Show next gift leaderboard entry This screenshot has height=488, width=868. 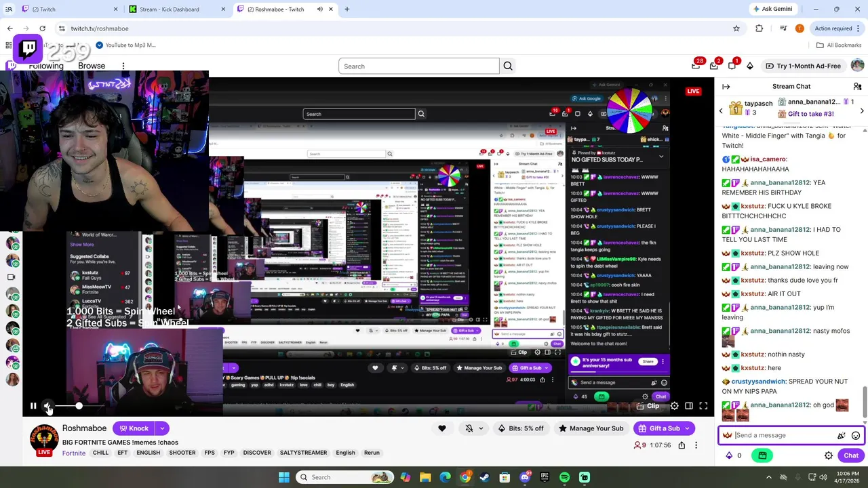click(x=862, y=110)
